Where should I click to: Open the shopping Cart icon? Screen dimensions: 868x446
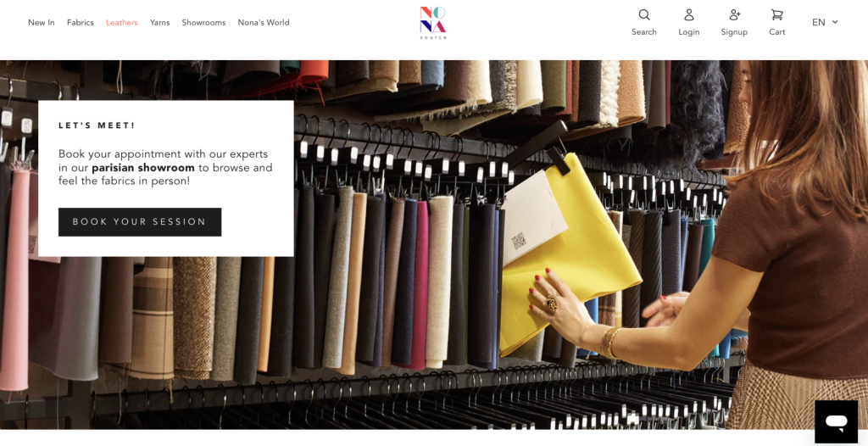click(x=776, y=15)
